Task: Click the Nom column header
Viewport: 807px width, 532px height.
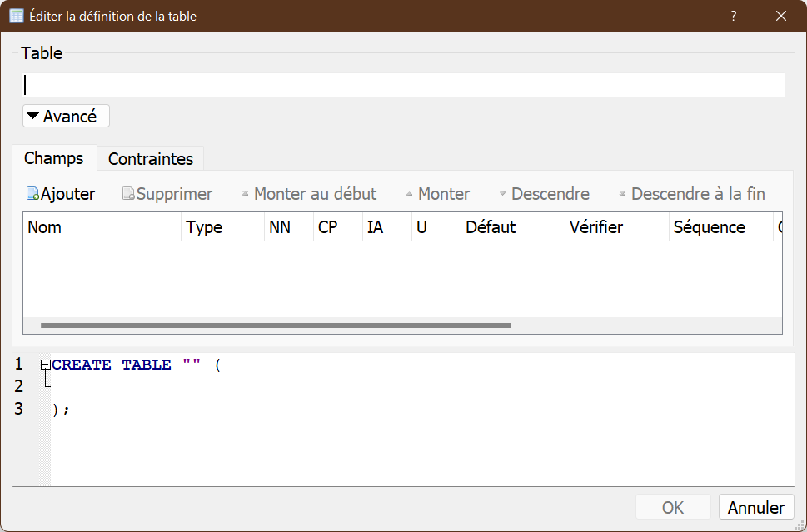Action: click(x=100, y=227)
